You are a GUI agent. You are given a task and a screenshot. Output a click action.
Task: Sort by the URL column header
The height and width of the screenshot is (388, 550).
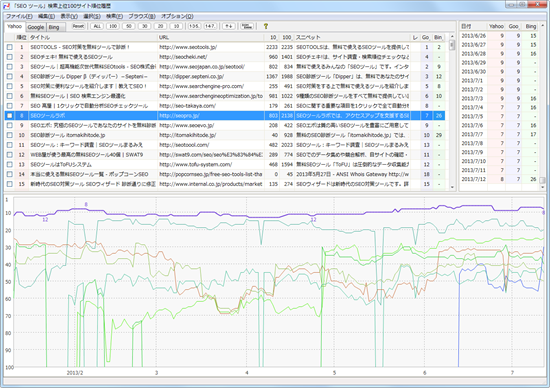pyautogui.click(x=210, y=37)
